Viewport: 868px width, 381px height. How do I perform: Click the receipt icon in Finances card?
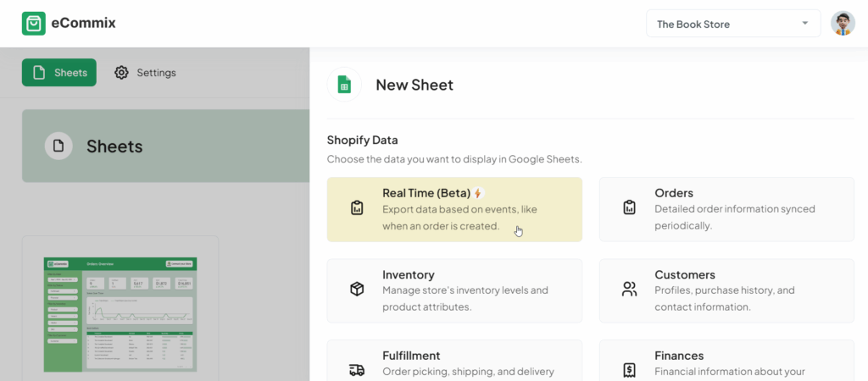(630, 370)
